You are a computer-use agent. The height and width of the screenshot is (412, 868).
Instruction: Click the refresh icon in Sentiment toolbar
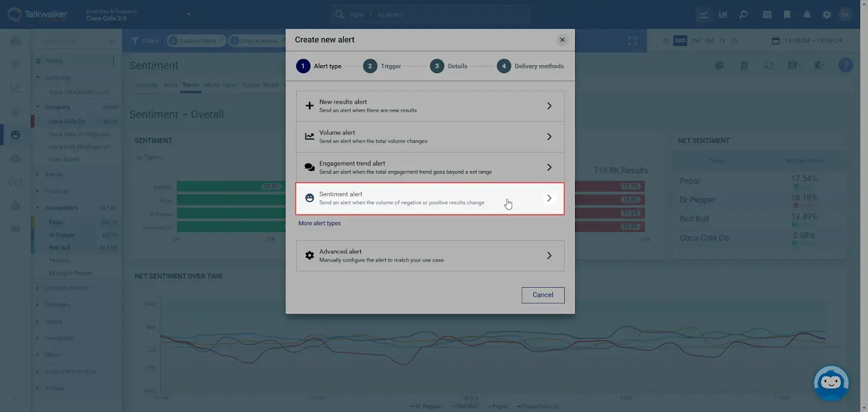pyautogui.click(x=769, y=65)
